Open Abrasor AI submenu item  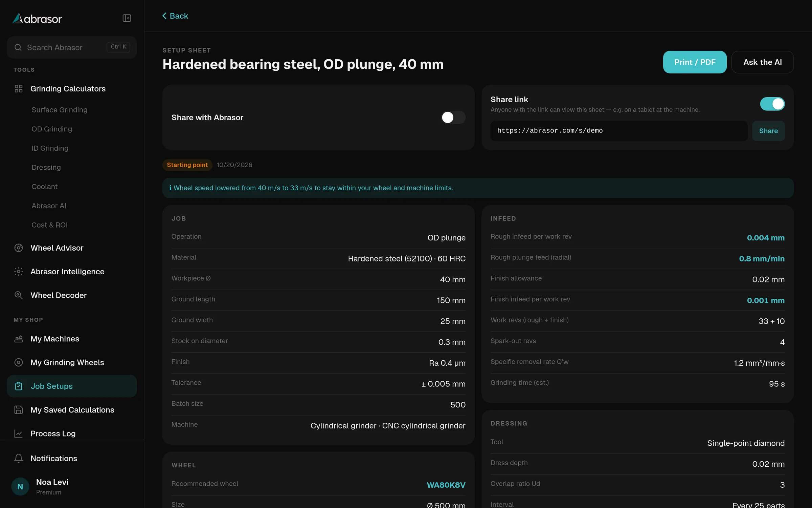point(49,206)
